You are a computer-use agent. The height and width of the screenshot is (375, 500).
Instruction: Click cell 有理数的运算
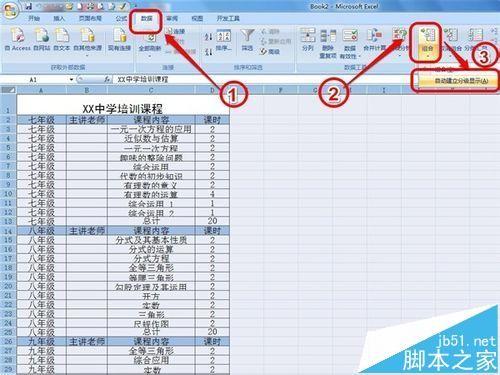pyautogui.click(x=151, y=194)
